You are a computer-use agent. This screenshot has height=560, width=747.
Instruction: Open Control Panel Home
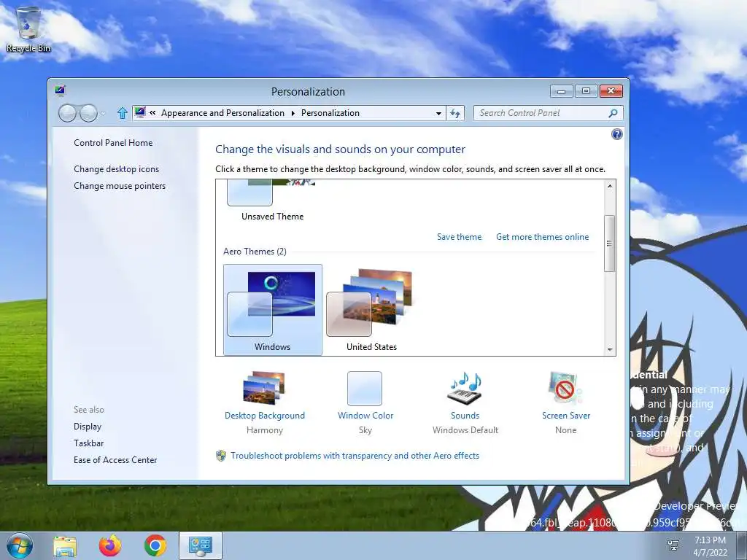pyautogui.click(x=113, y=143)
